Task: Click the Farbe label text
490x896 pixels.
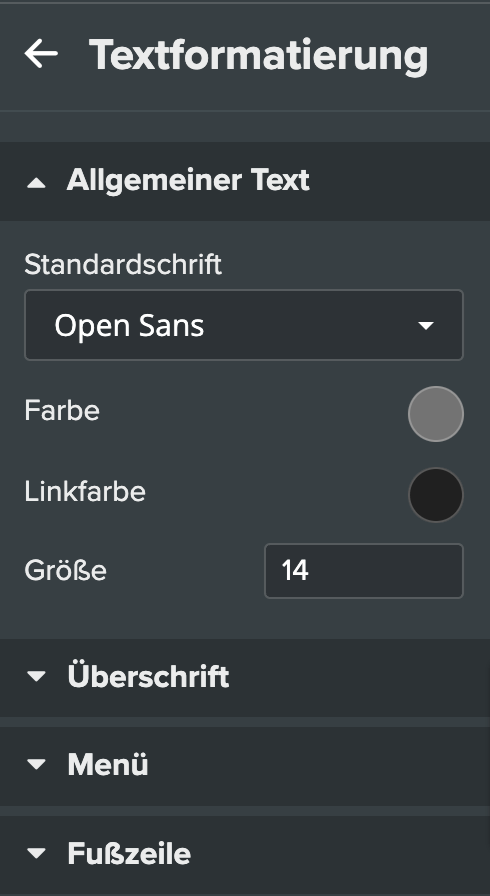Action: 62,410
